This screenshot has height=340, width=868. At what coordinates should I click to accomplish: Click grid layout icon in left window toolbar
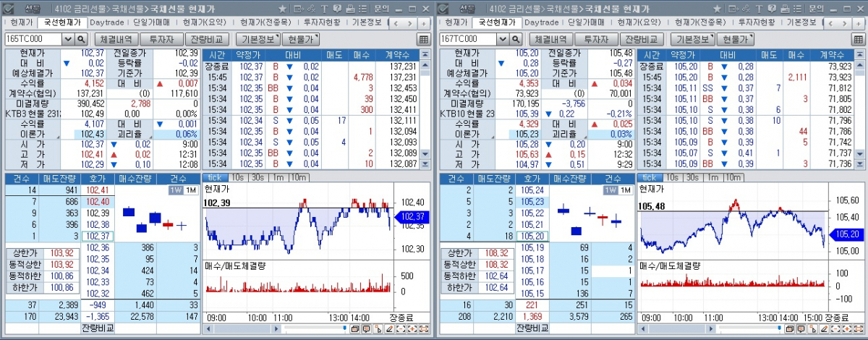pyautogui.click(x=423, y=39)
